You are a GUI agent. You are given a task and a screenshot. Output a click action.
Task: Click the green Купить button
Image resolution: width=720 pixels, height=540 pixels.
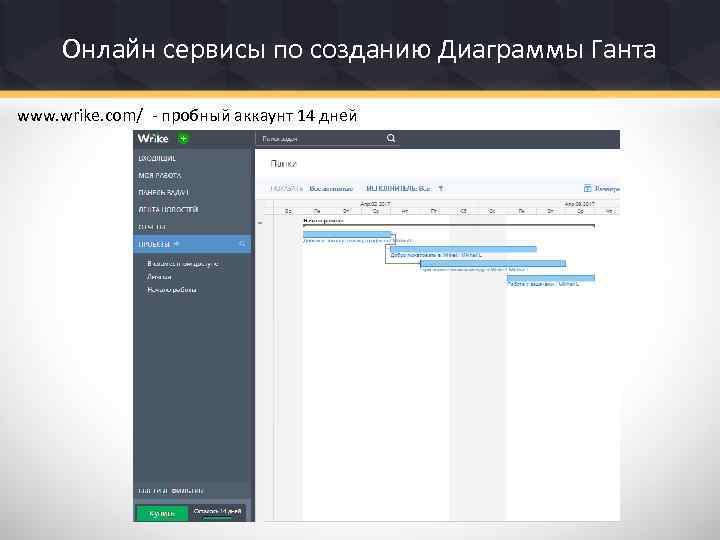click(162, 513)
